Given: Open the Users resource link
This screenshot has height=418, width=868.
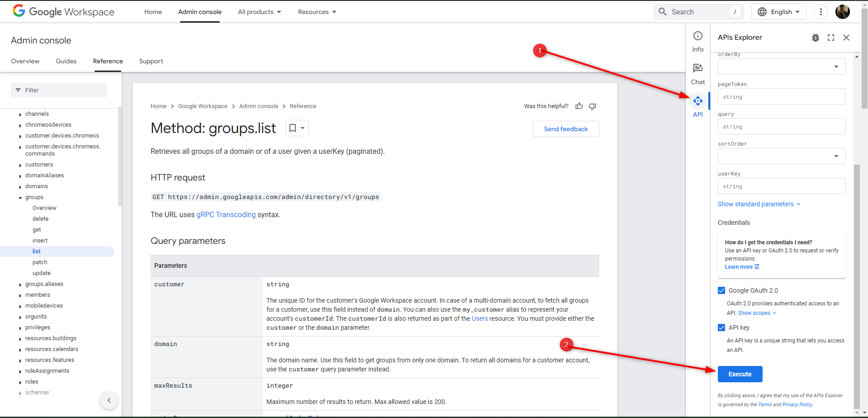Looking at the screenshot, I should point(480,318).
